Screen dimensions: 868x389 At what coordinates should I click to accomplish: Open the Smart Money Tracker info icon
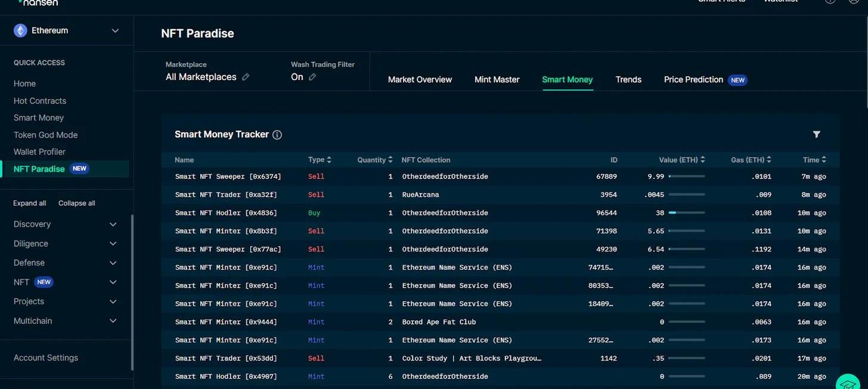277,135
